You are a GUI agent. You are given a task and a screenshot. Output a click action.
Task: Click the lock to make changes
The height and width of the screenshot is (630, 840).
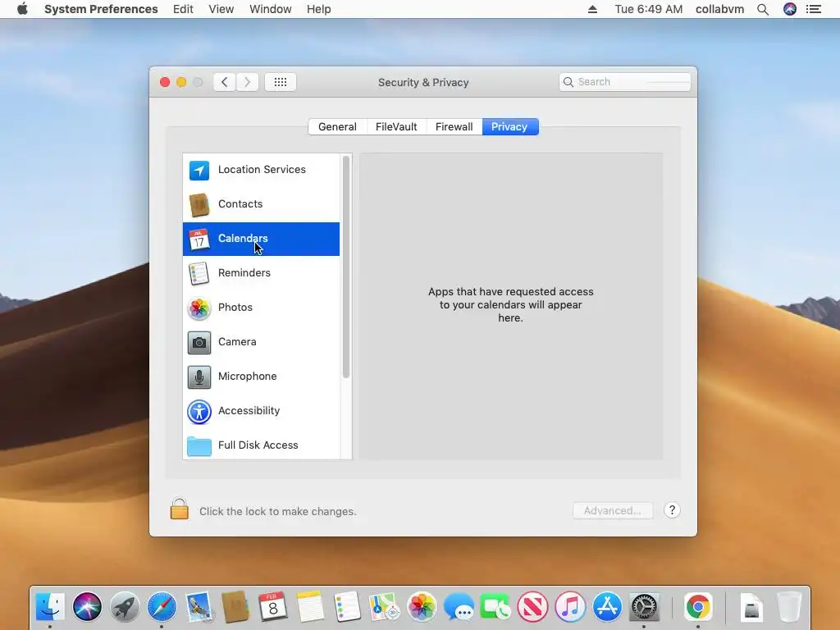[x=180, y=509]
